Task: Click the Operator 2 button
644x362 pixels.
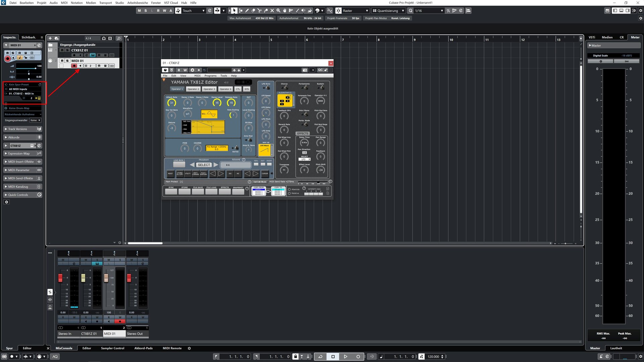Action: 193,89
